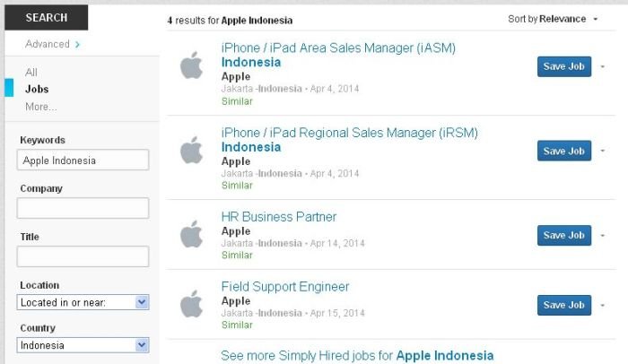
Task: Save the Field Support Engineer job
Action: pos(564,305)
